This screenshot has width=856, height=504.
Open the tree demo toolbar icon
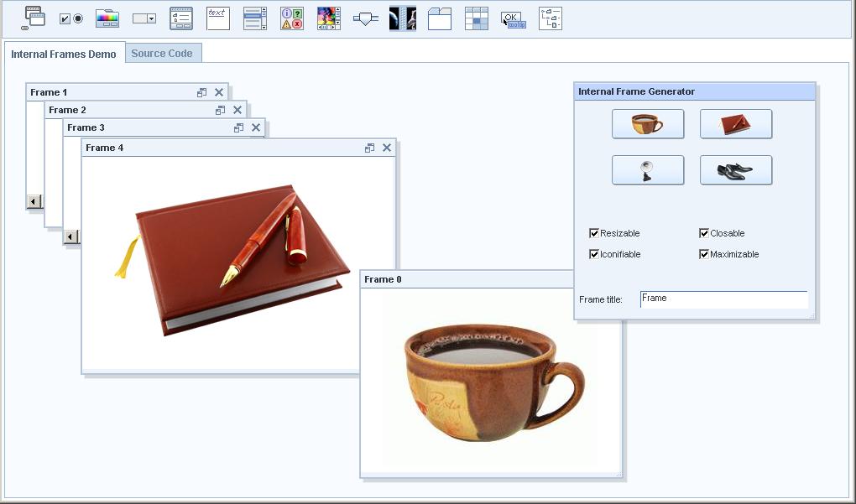coord(550,18)
